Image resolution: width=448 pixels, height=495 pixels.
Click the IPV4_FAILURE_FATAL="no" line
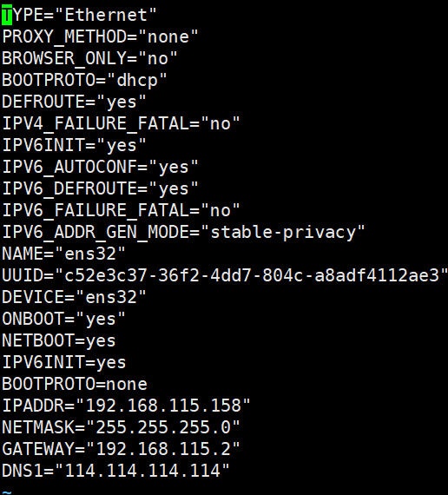(121, 123)
